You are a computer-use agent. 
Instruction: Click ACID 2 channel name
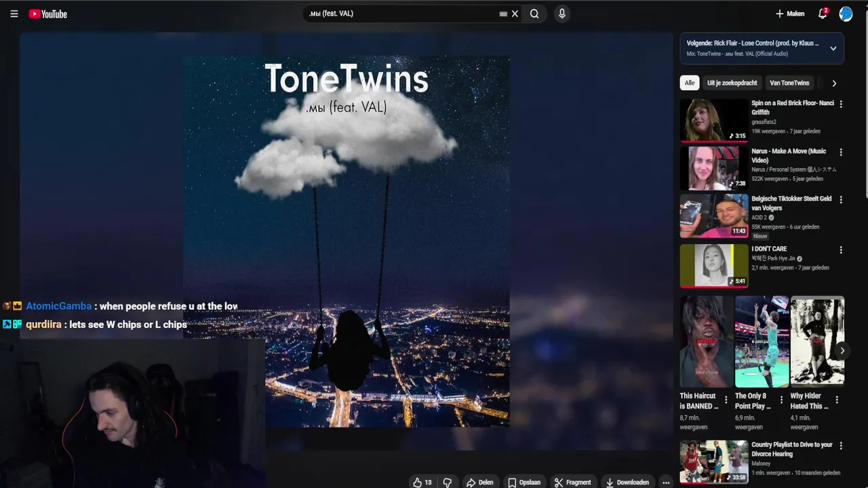pyautogui.click(x=759, y=218)
